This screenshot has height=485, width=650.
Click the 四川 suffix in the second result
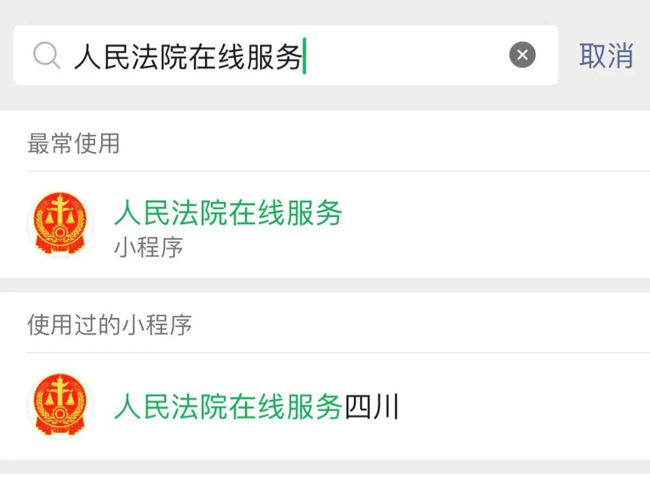pos(371,407)
